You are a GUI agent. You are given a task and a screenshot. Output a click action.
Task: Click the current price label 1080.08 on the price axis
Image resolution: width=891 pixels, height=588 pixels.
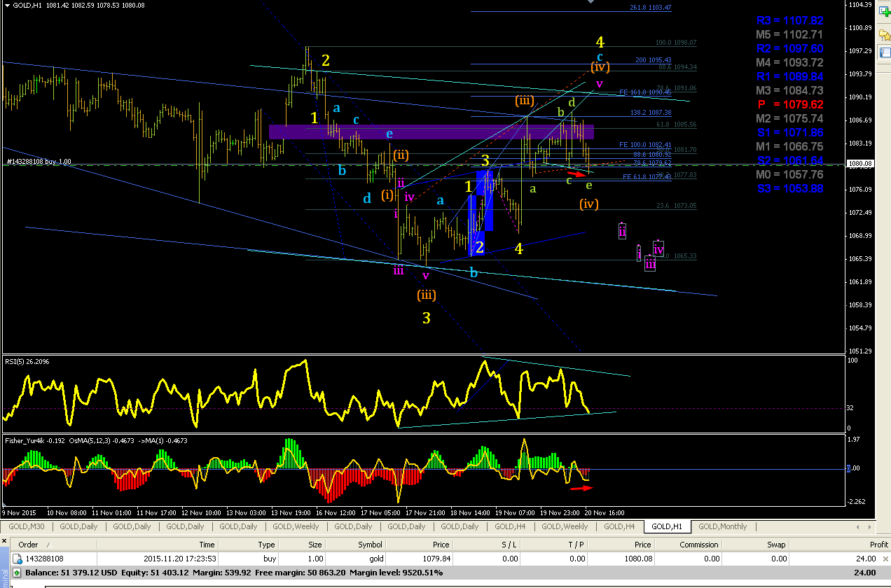[x=859, y=163]
